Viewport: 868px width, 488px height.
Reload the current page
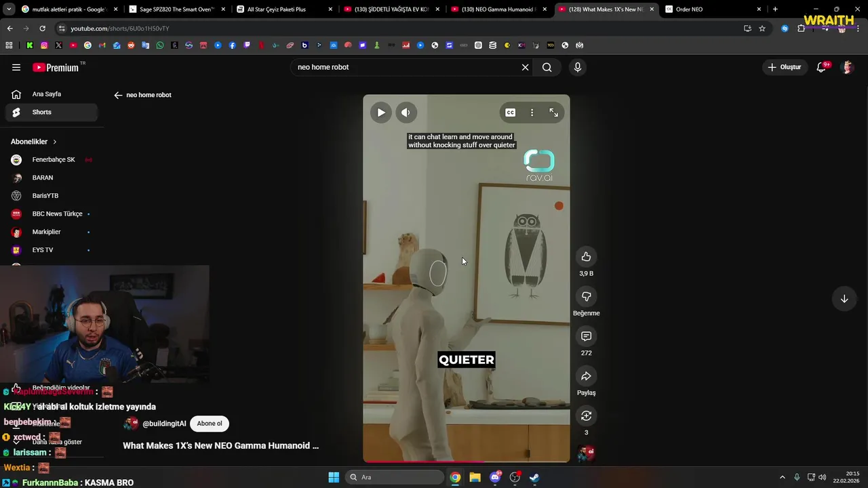point(42,28)
